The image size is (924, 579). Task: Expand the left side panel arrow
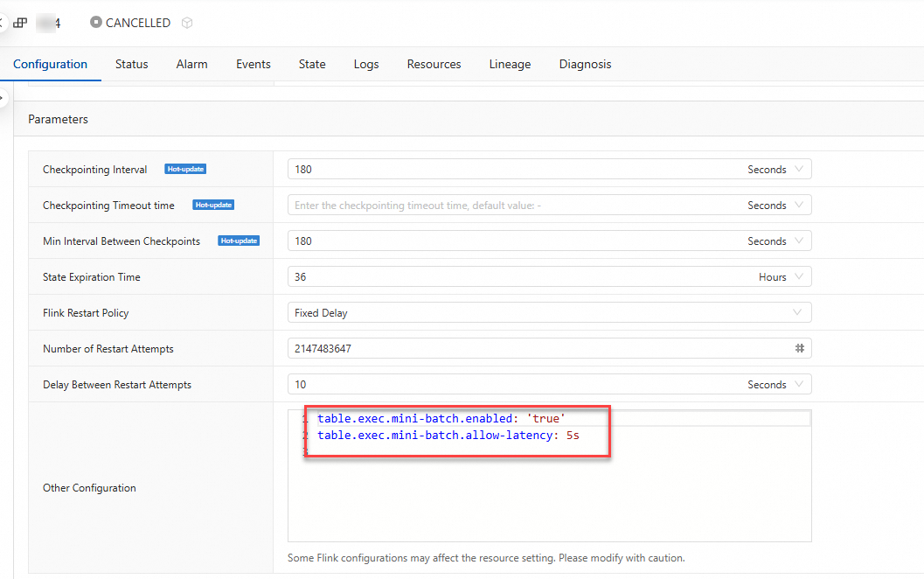click(3, 96)
